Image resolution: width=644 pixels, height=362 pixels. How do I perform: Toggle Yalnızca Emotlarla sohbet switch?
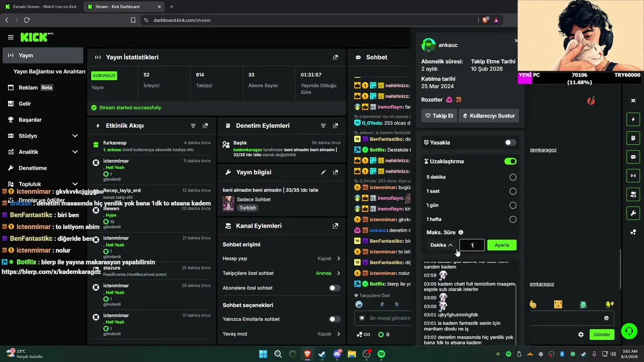335,319
